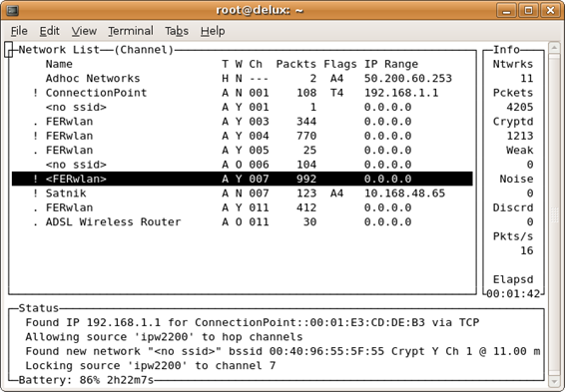Click the Satnik row packet count 123
The image size is (565, 392).
tap(306, 194)
